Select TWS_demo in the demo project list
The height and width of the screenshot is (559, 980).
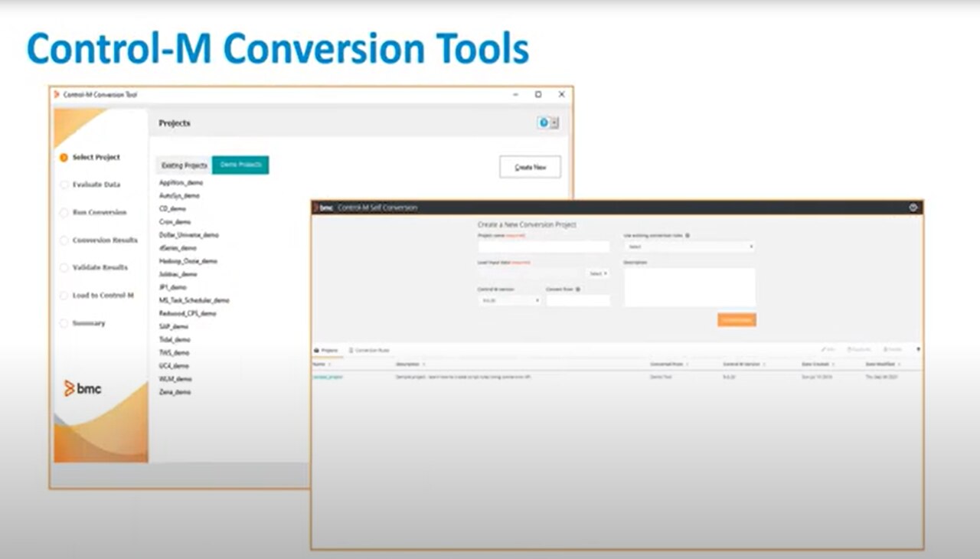click(174, 352)
